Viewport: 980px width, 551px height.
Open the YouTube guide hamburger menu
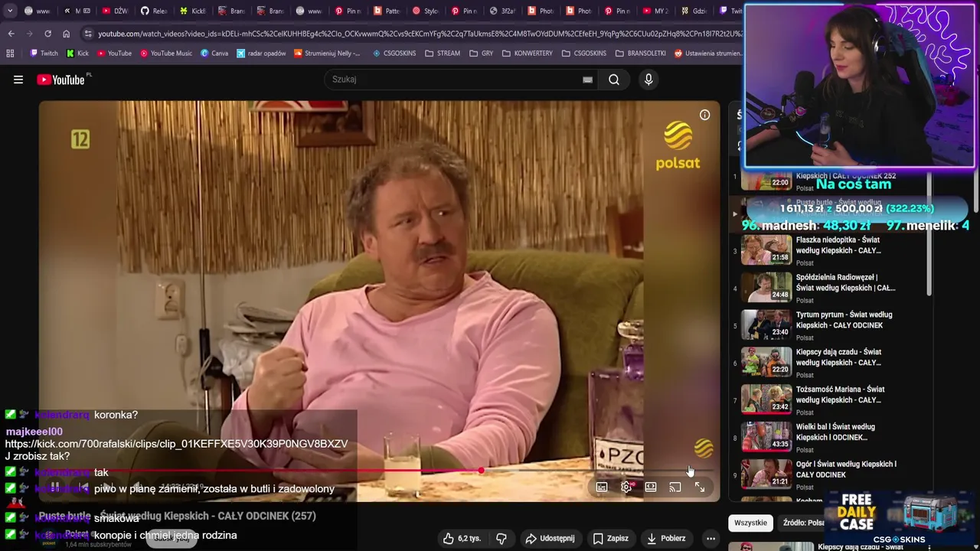[x=18, y=80]
